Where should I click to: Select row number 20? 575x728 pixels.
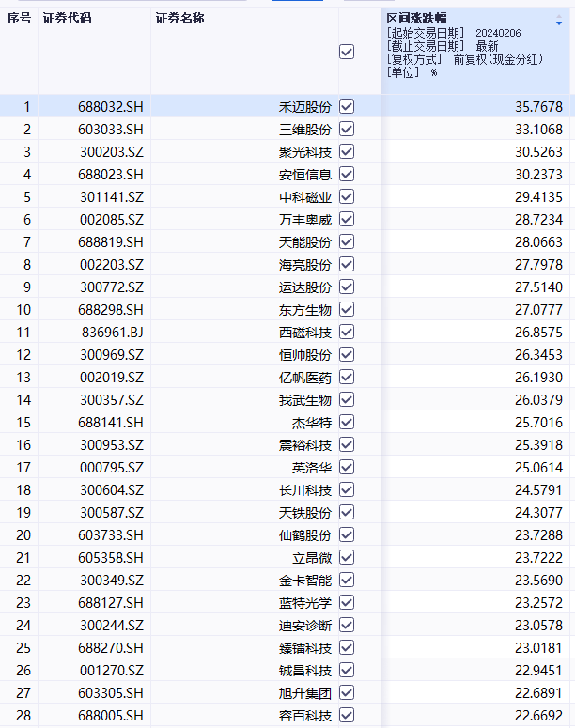[23, 535]
